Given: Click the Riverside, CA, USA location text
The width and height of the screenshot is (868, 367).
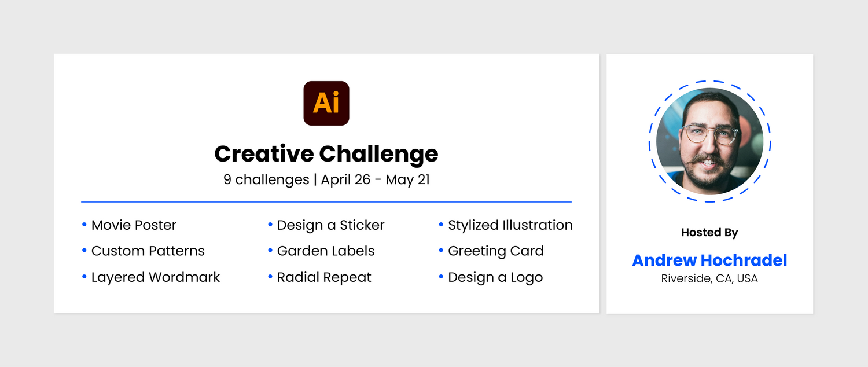Looking at the screenshot, I should click(709, 278).
